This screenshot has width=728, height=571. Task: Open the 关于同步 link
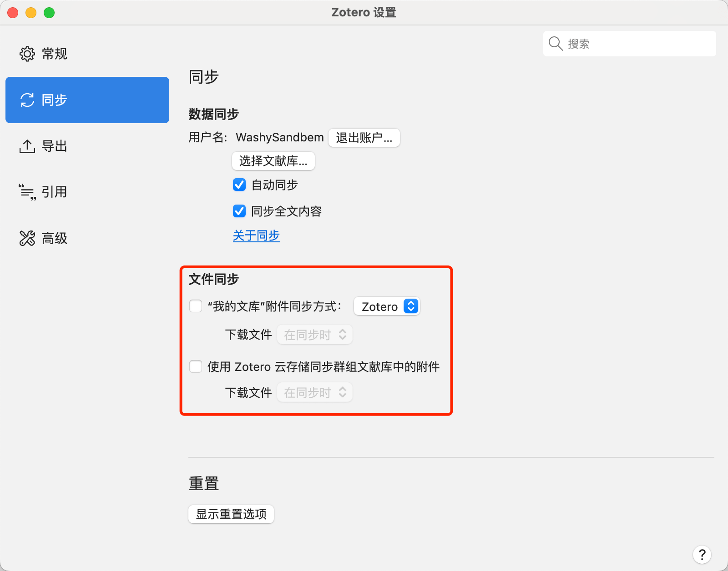click(257, 235)
